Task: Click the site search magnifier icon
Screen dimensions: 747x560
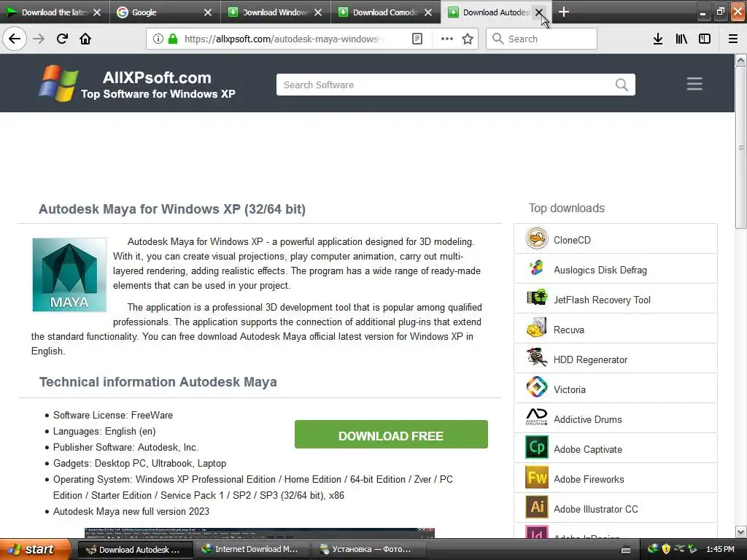Action: coord(622,85)
